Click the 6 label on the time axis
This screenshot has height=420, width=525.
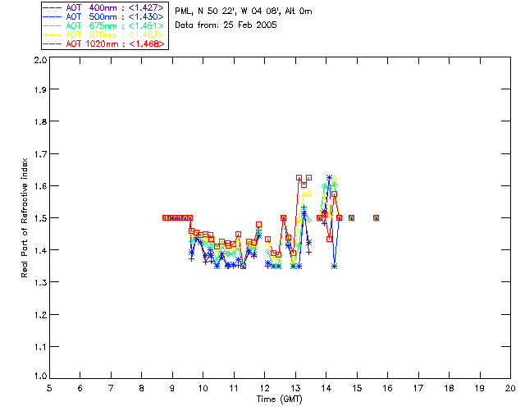coord(80,388)
